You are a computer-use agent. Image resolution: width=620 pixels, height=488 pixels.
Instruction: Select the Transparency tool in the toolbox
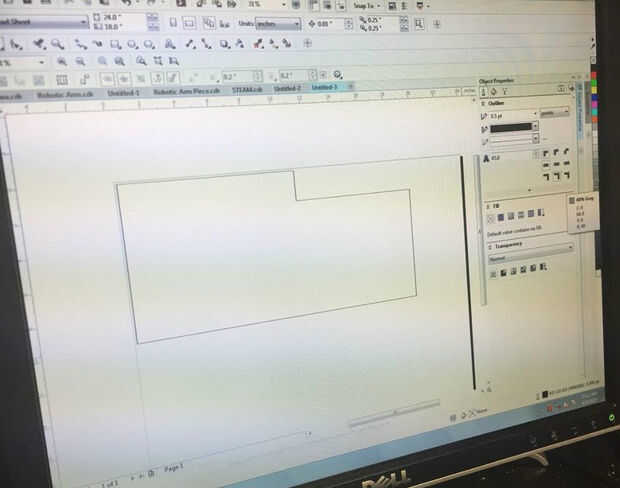[x=240, y=44]
